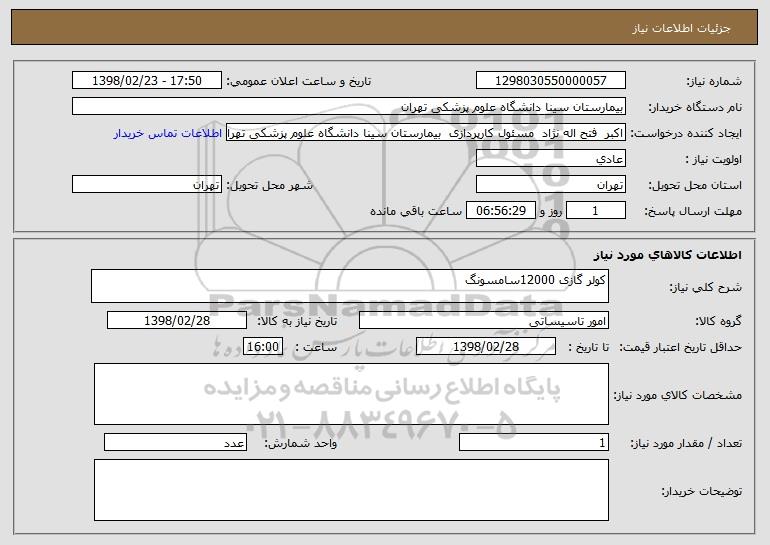Click the unit of measure field عدد
Image resolution: width=770 pixels, height=545 pixels.
175,442
